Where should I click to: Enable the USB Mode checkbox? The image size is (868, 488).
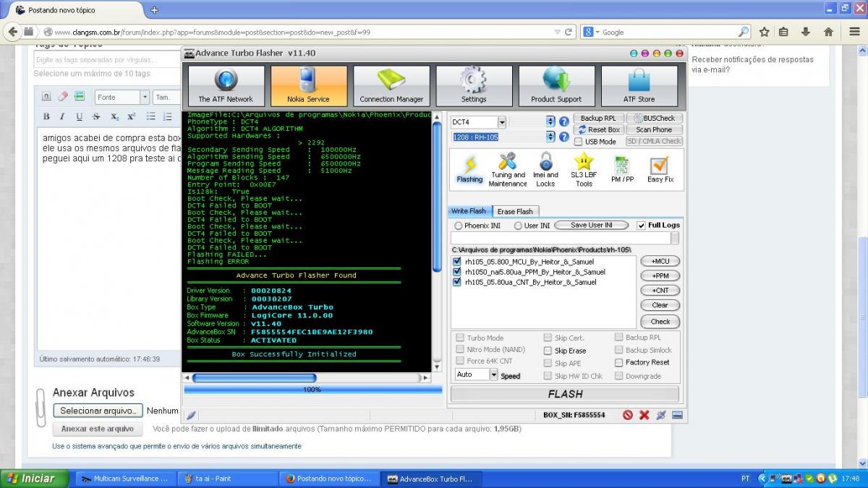579,142
